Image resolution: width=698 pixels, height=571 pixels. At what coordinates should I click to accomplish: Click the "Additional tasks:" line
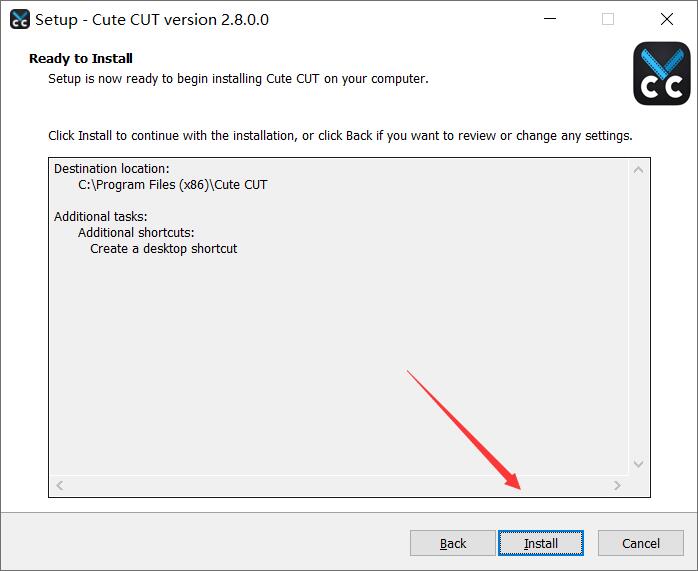click(x=101, y=217)
